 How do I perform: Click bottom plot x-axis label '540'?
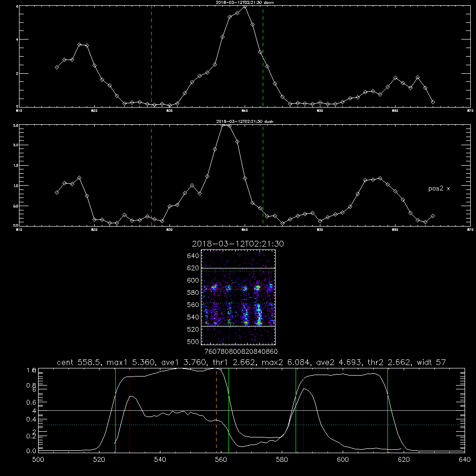coord(160,460)
